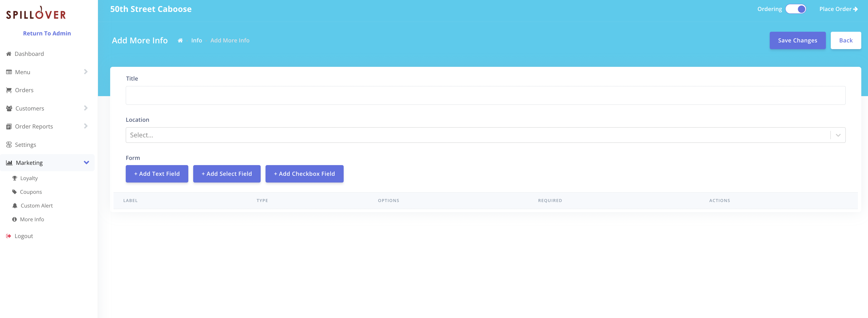The width and height of the screenshot is (868, 318).
Task: Click the Add Text Field button
Action: click(x=157, y=174)
